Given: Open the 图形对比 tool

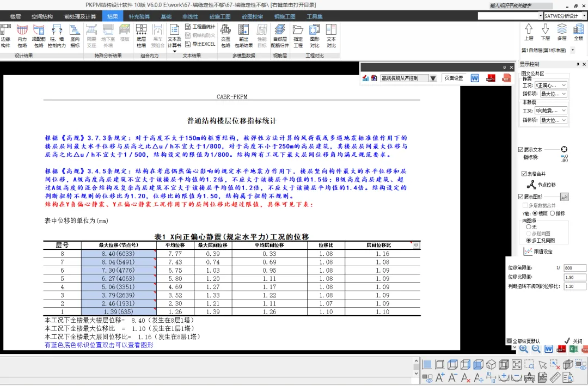Looking at the screenshot, I should click(315, 35).
